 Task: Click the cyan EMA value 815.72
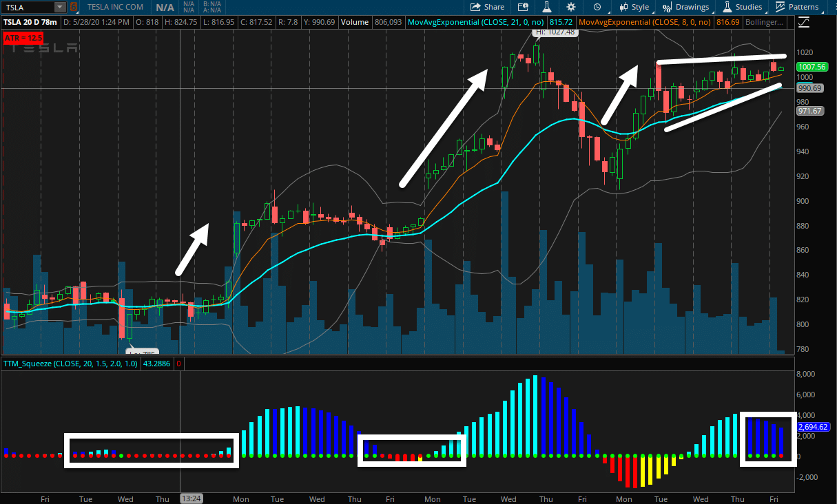[x=562, y=22]
